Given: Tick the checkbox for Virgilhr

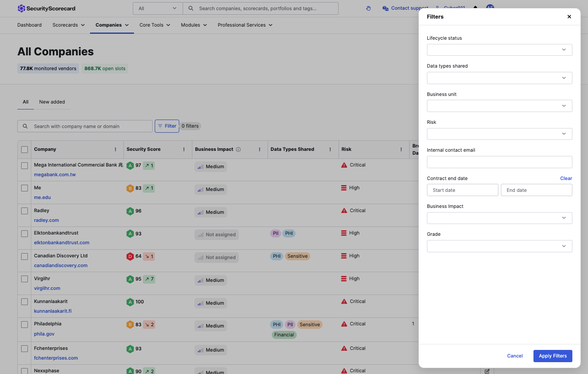Looking at the screenshot, I should click(25, 279).
